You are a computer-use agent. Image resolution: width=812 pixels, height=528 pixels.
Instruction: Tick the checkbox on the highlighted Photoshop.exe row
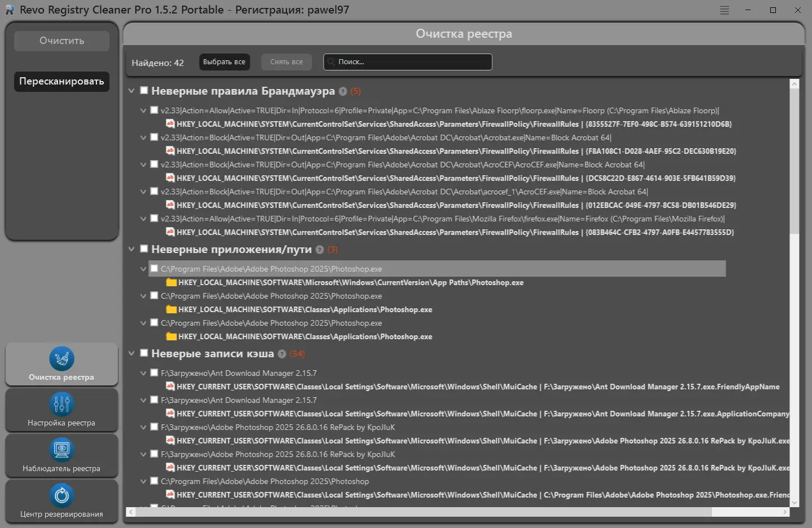point(154,268)
